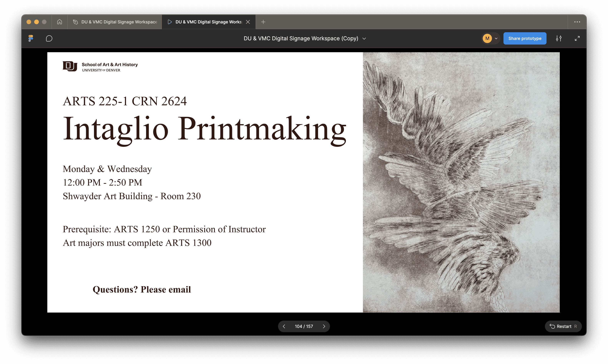
Task: Close the prototype presentation tab
Action: pyautogui.click(x=248, y=22)
